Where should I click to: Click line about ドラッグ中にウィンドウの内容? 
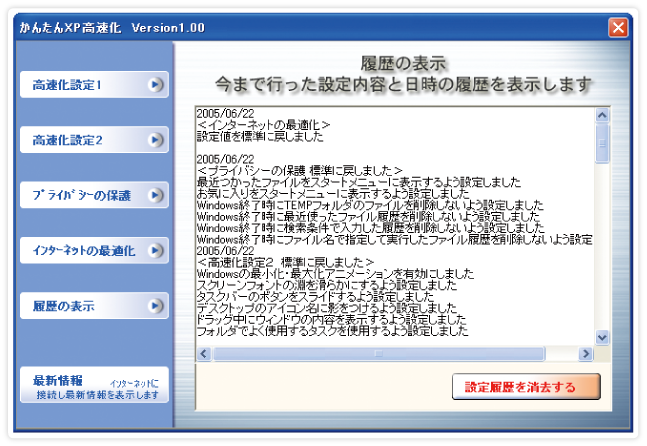[x=331, y=319]
